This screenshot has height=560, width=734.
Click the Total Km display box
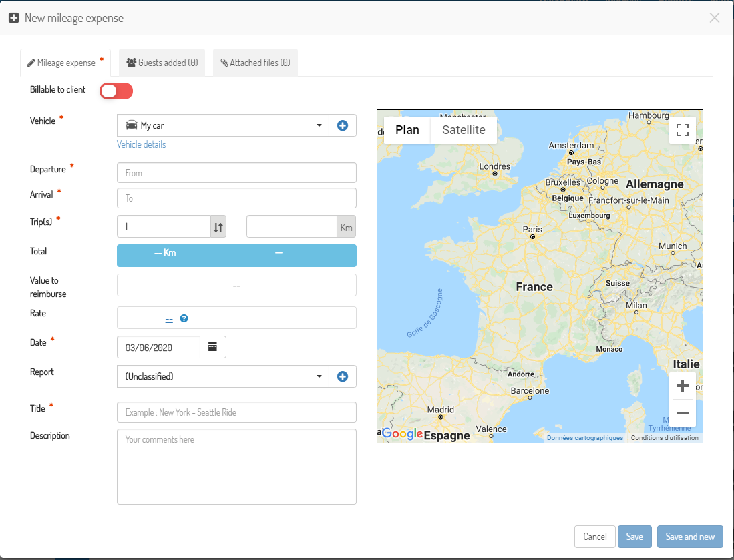coord(165,256)
